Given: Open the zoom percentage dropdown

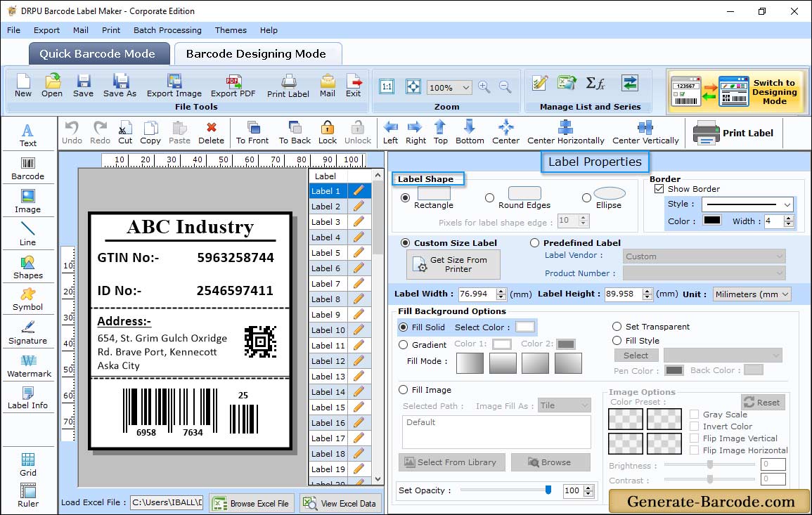Looking at the screenshot, I should (465, 88).
